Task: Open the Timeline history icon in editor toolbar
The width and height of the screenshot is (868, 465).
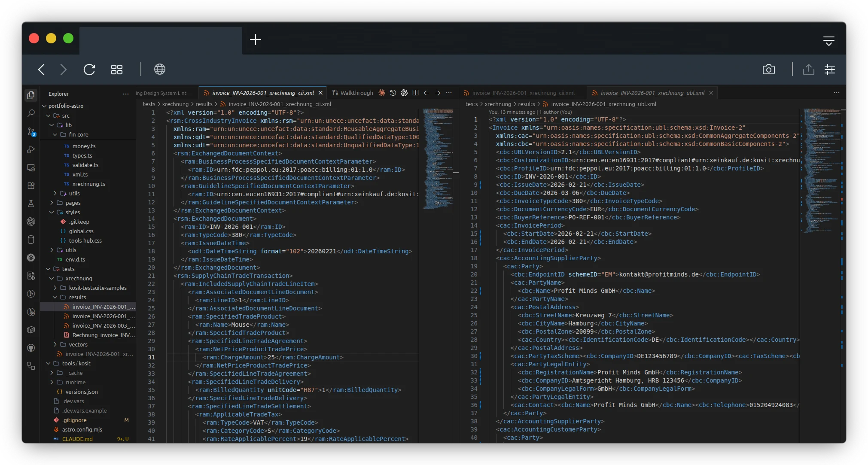Action: 393,92
